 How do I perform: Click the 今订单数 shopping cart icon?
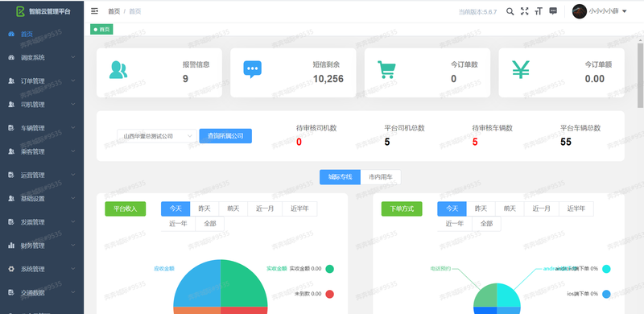point(386,70)
